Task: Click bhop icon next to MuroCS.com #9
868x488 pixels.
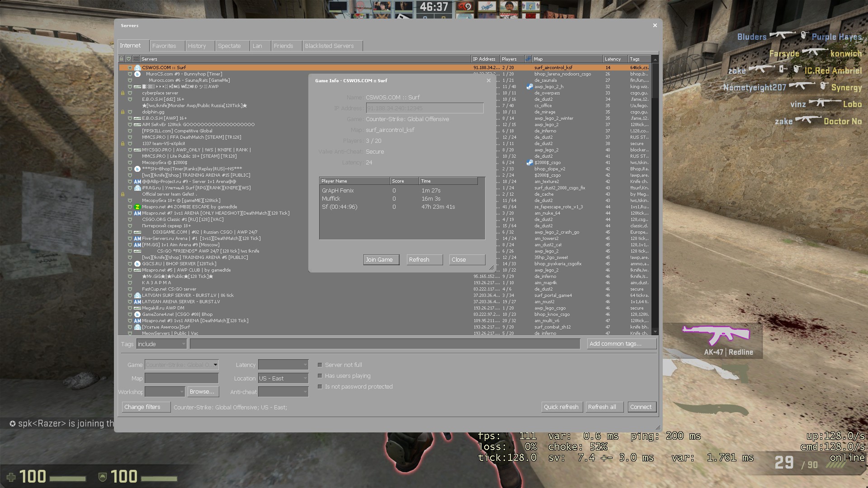Action: tap(137, 74)
